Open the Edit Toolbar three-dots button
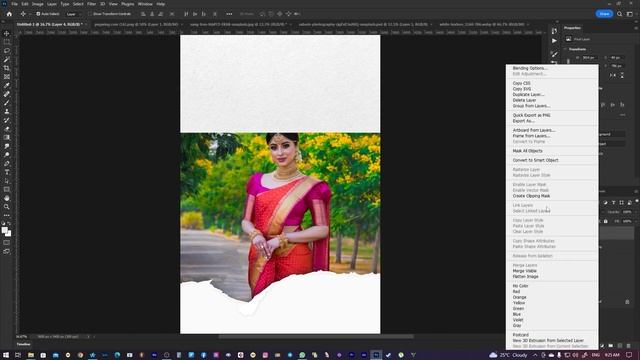Image resolution: width=640 pixels, height=360 pixels. (7, 215)
